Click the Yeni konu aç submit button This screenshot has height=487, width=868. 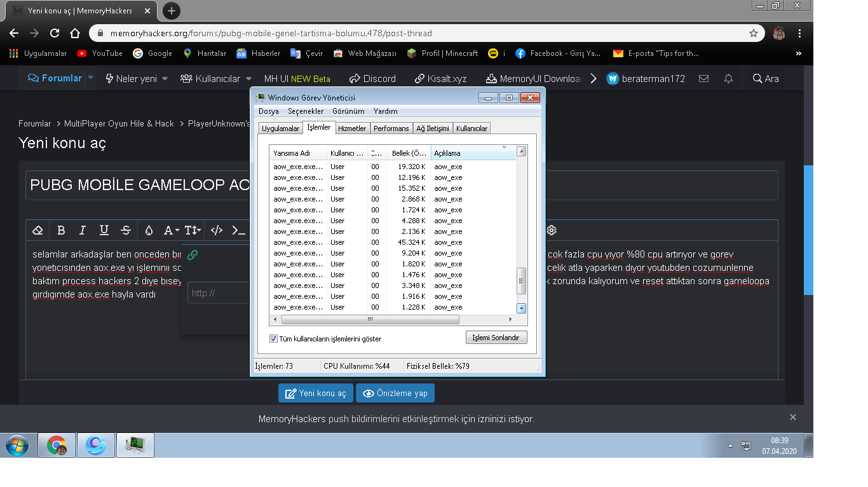(x=316, y=394)
